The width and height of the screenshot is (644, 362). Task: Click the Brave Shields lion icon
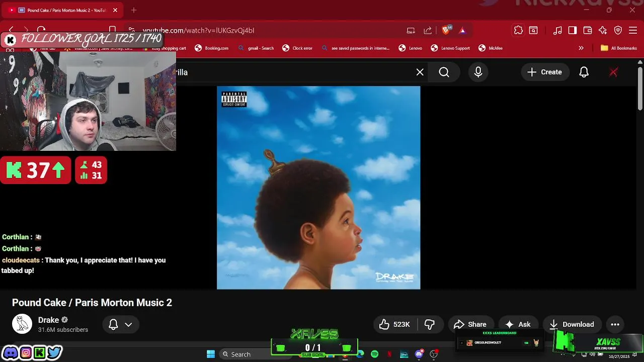[x=445, y=31]
